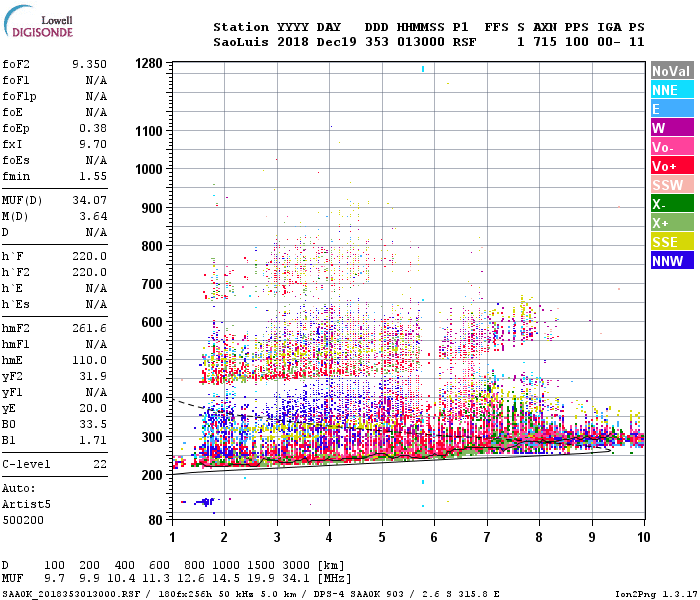Click the SSW salmon legend swatch
The image size is (700, 600).
pyautogui.click(x=672, y=185)
